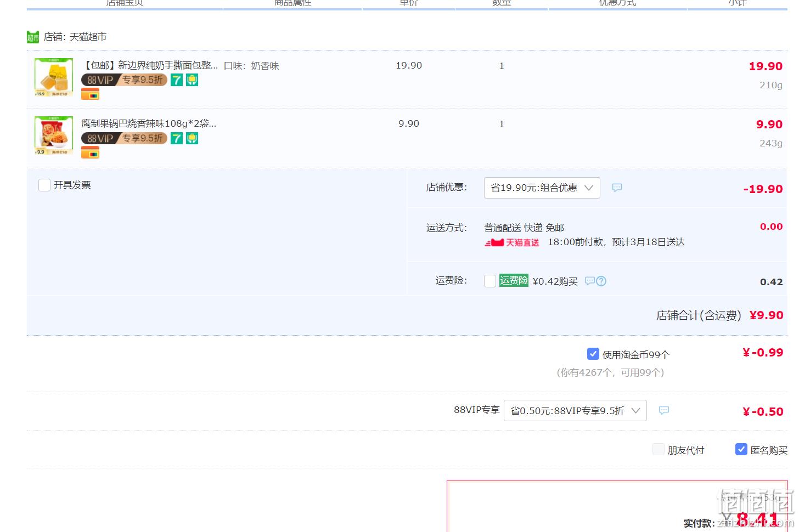Open the 鹰制果锅巴烧香辣味 product title link

pos(149,123)
